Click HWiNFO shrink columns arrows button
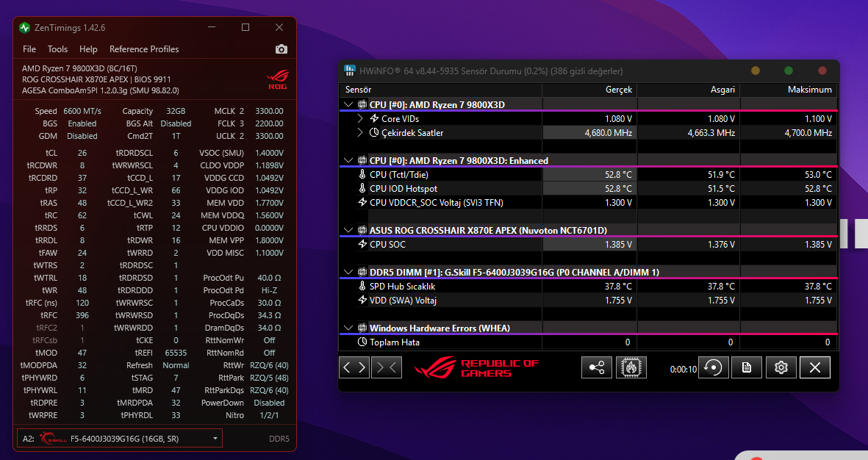Viewport: 868px width, 460px height. [387, 367]
